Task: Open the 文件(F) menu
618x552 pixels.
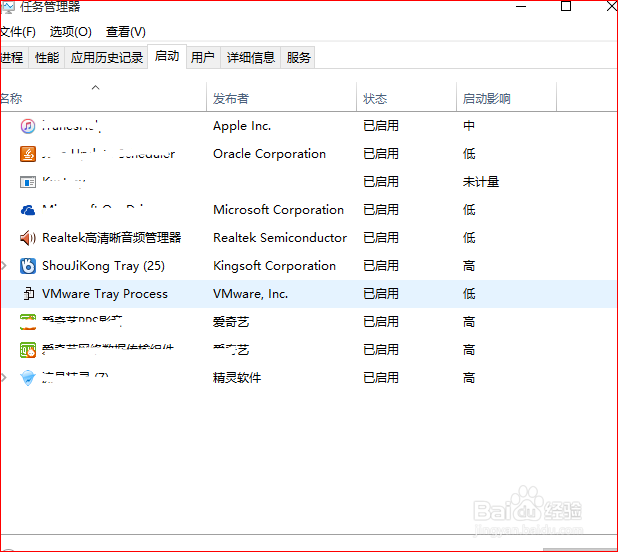Action: [18, 32]
